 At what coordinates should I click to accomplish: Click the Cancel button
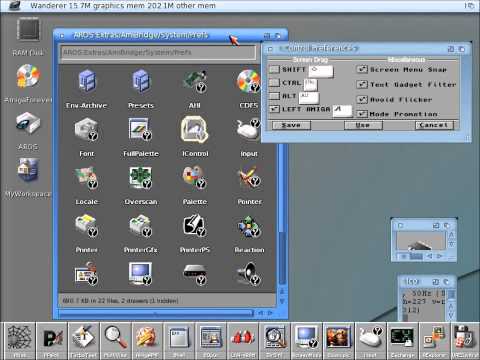point(434,125)
